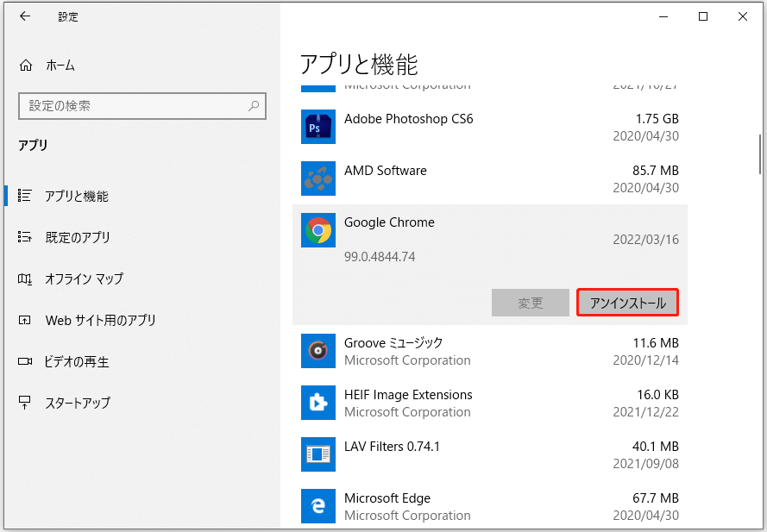Click the AMD Software app icon
767x532 pixels.
click(318, 178)
